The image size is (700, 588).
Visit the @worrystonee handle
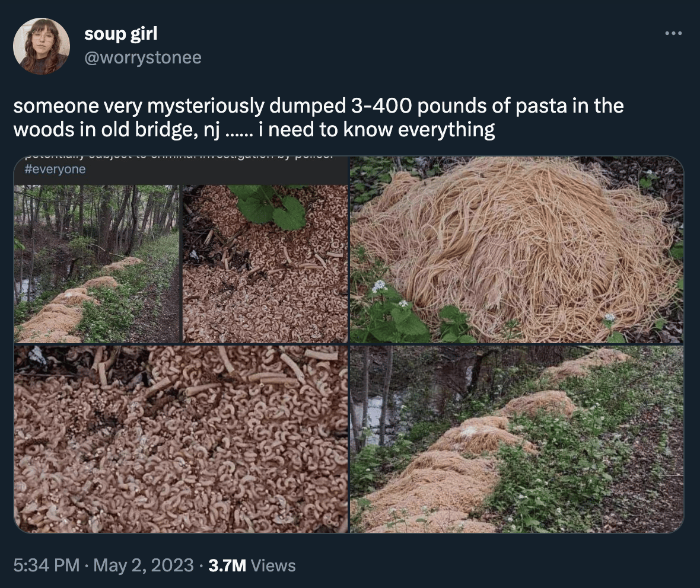click(143, 57)
